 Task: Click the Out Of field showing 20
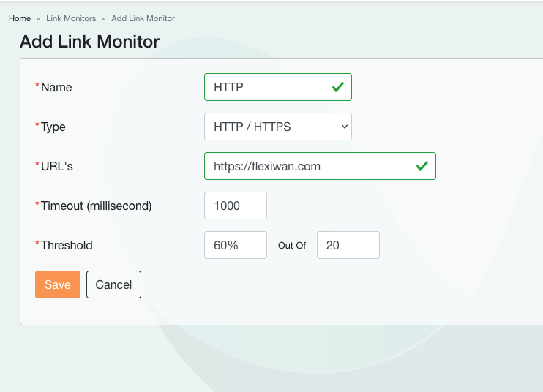pos(348,245)
